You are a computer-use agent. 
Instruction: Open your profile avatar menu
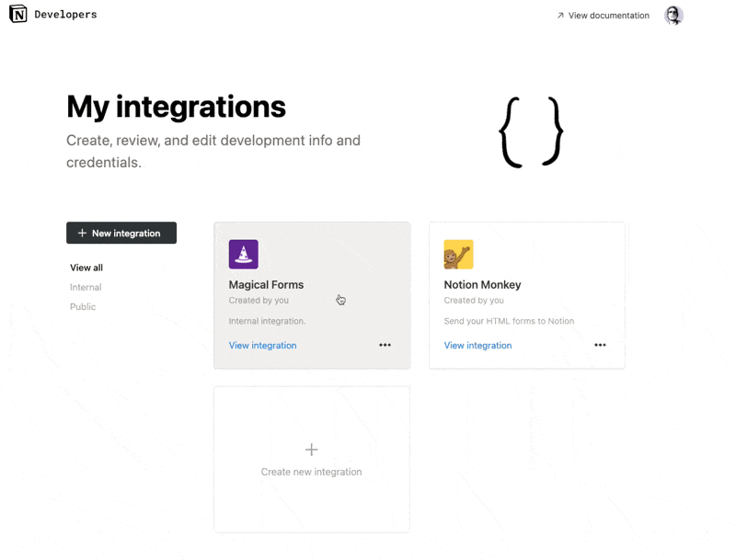tap(673, 15)
